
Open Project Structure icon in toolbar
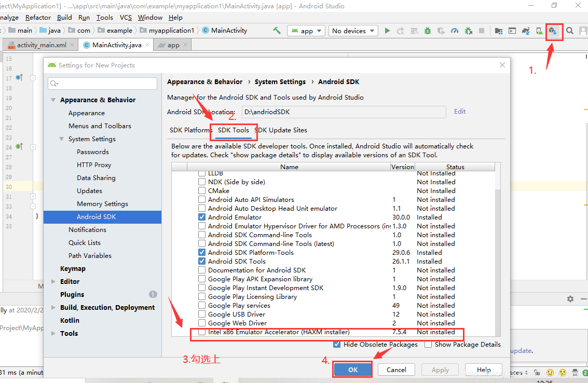[x=498, y=31]
